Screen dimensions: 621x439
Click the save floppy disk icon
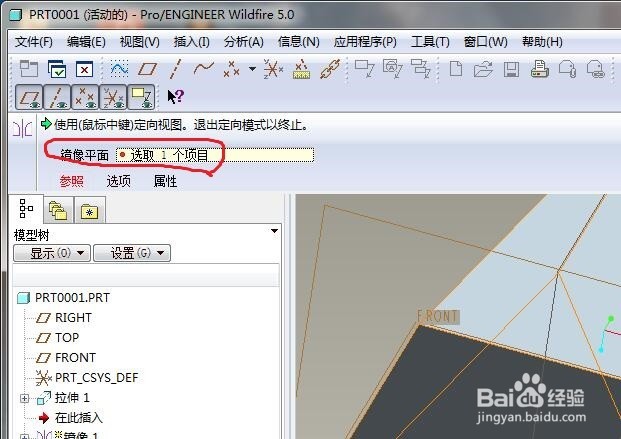[511, 69]
